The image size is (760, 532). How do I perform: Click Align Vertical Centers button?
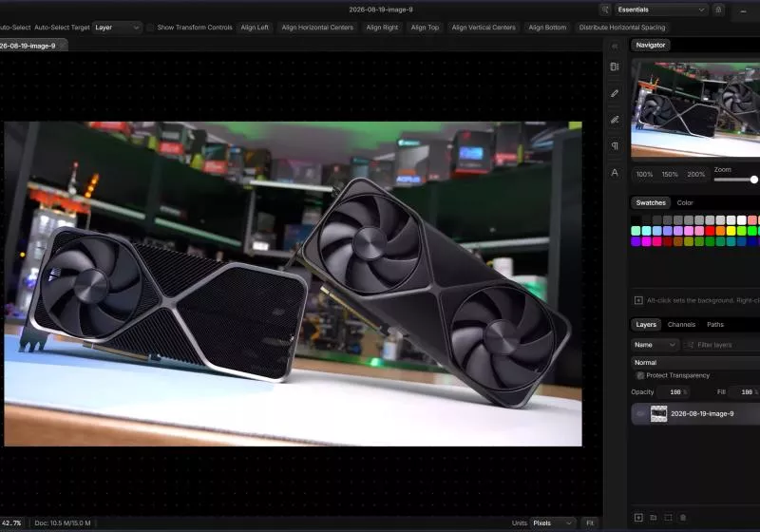pos(484,28)
